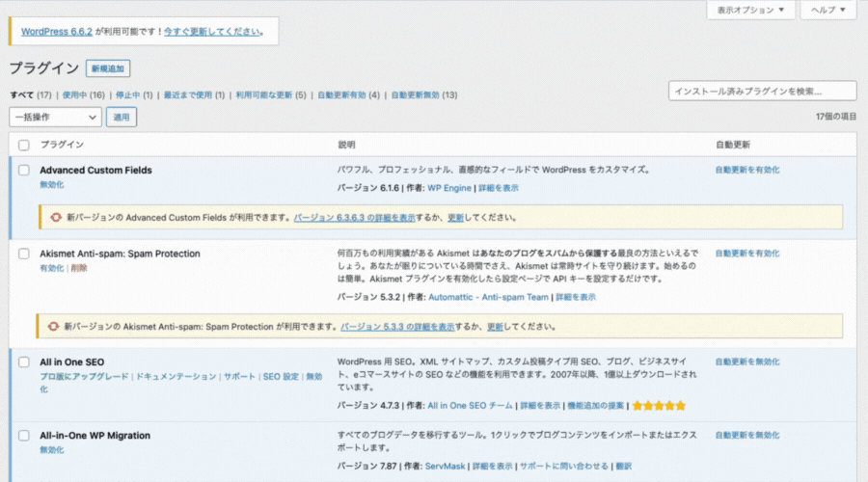Screen dimensions: 868x482
Task: Filter plugins by 使用中 (16)
Action: coord(83,95)
